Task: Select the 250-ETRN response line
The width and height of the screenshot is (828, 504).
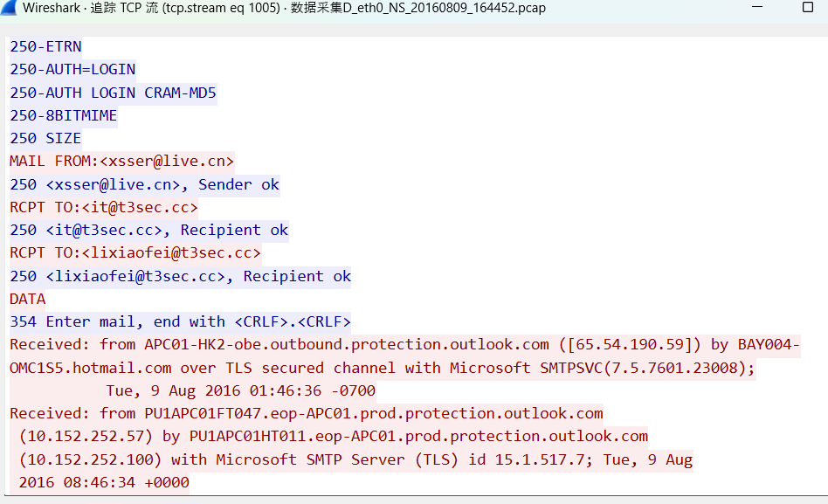Action: point(45,46)
